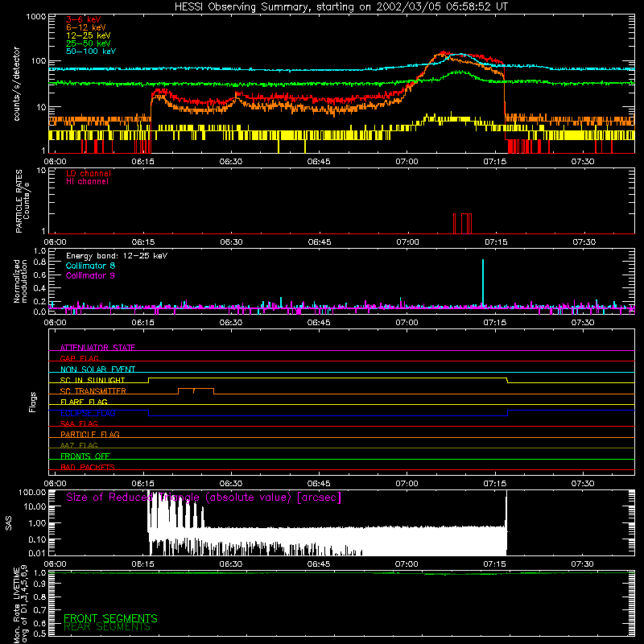644x644 pixels.
Task: Select the "Collimator 8" legend label
Action: (90, 266)
